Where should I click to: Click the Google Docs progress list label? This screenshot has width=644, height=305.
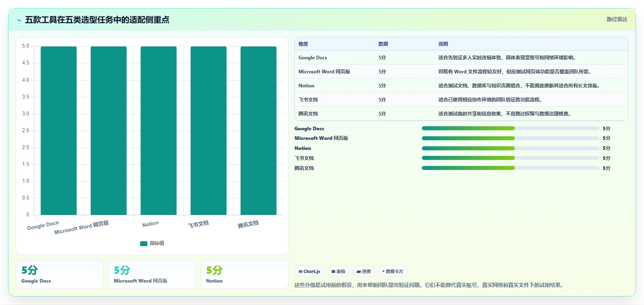tap(309, 129)
